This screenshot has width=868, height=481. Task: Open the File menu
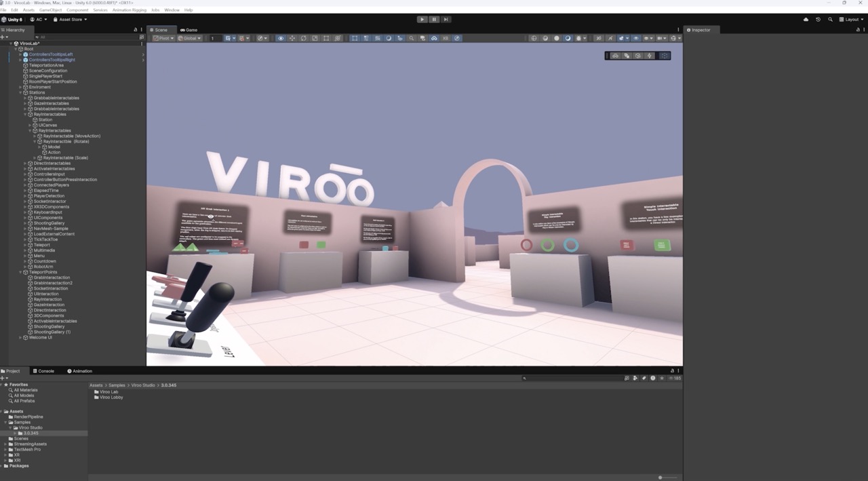tap(4, 10)
